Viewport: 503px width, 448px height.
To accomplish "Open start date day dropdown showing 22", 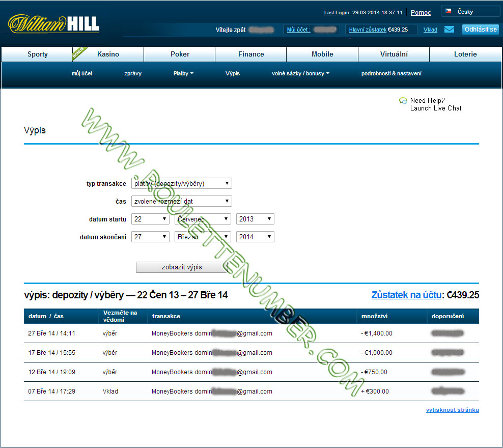I will (150, 219).
